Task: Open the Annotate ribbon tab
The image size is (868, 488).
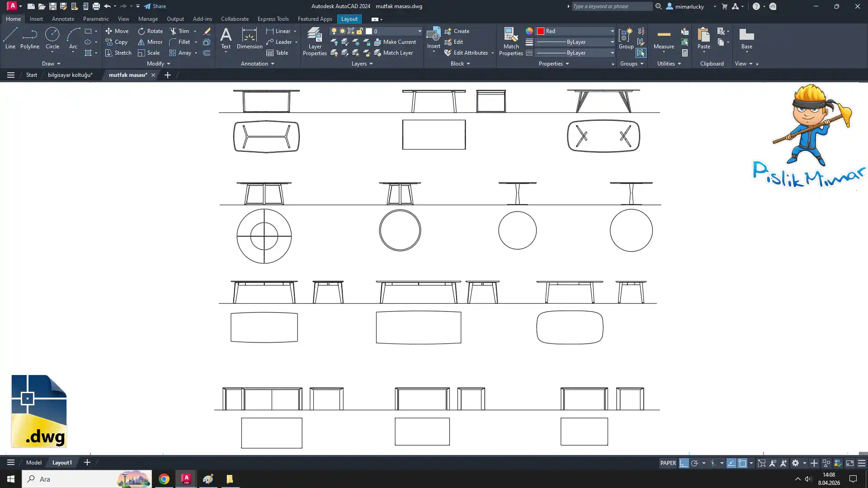Action: tap(63, 19)
